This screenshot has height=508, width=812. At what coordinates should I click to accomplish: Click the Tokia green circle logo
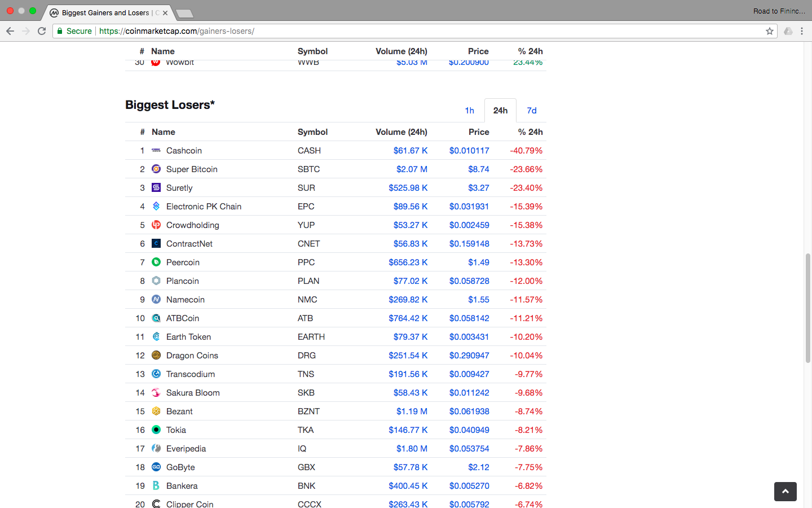(156, 430)
